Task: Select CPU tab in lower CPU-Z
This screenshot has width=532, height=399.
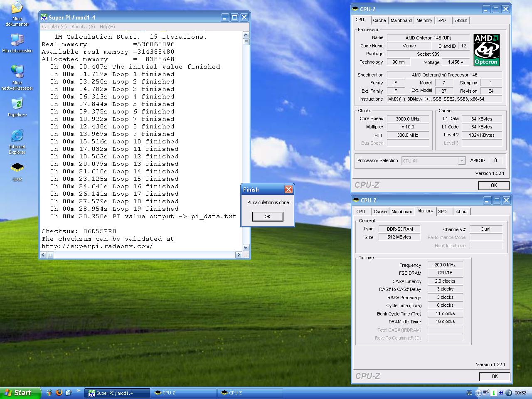Action: 361,212
